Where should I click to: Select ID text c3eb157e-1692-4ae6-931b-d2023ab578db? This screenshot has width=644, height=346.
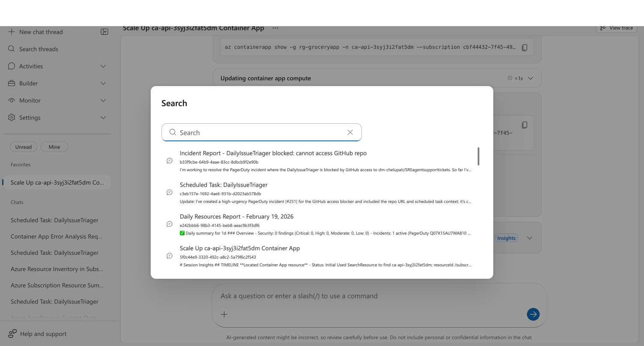pyautogui.click(x=220, y=194)
